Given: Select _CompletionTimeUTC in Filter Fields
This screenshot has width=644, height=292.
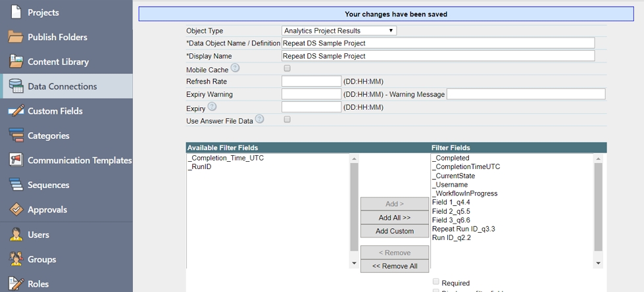Looking at the screenshot, I should (466, 167).
